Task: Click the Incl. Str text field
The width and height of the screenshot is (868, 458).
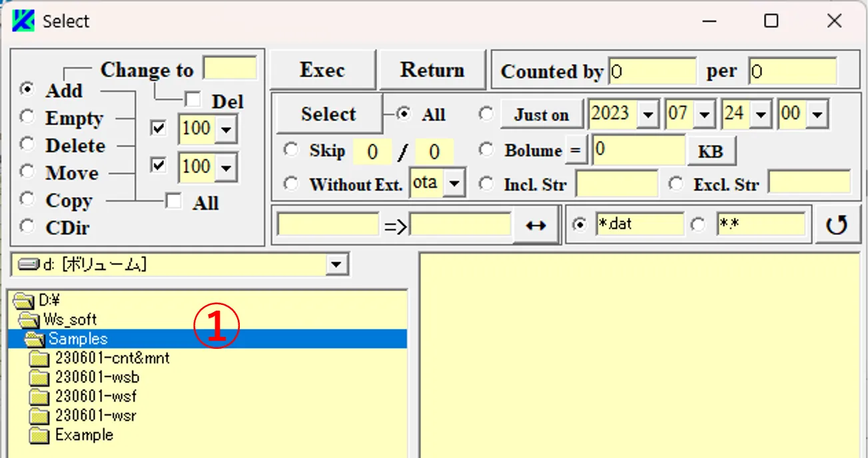Action: point(616,184)
